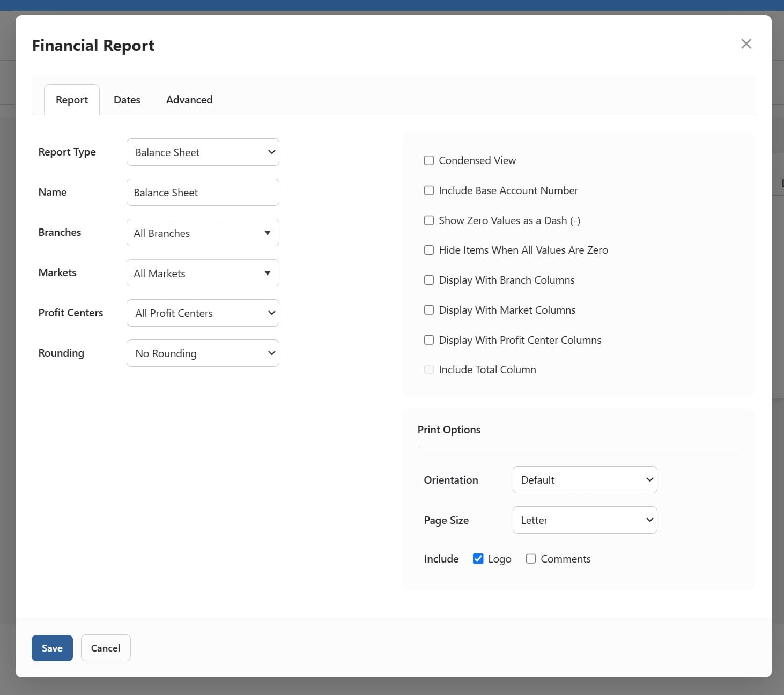Click the Name input field
Screen dimensions: 784x695
203,193
